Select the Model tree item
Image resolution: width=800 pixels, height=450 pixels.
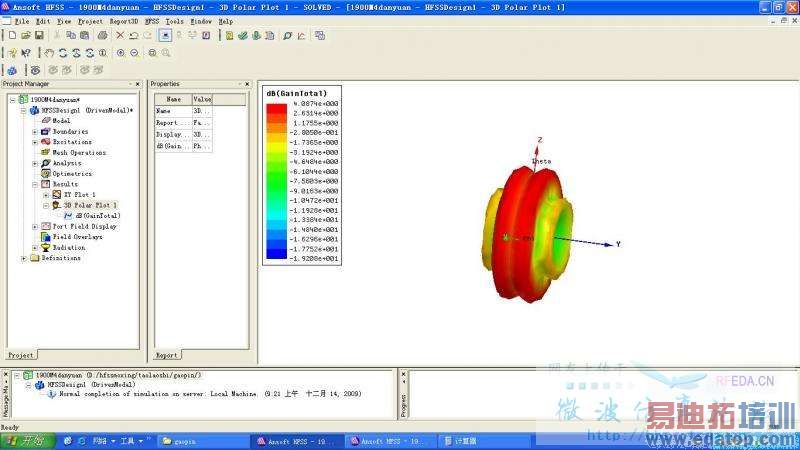point(61,121)
